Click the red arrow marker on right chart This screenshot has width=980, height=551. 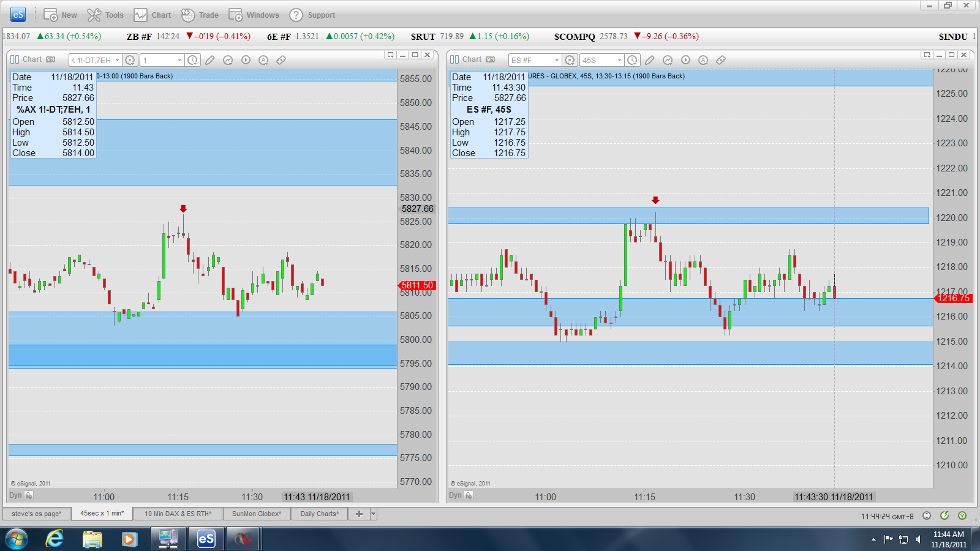[655, 200]
